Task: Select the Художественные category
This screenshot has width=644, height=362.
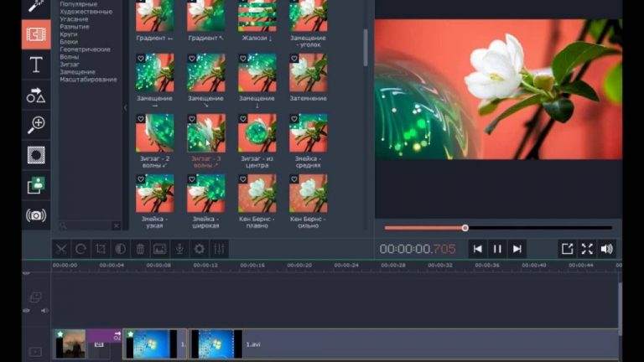Action: (86, 12)
